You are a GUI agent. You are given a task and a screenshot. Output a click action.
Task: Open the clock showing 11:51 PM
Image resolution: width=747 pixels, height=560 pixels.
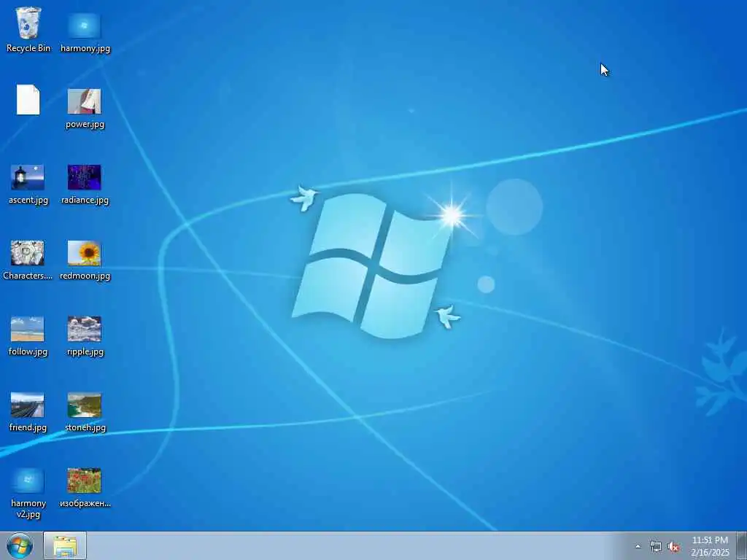pyautogui.click(x=710, y=546)
